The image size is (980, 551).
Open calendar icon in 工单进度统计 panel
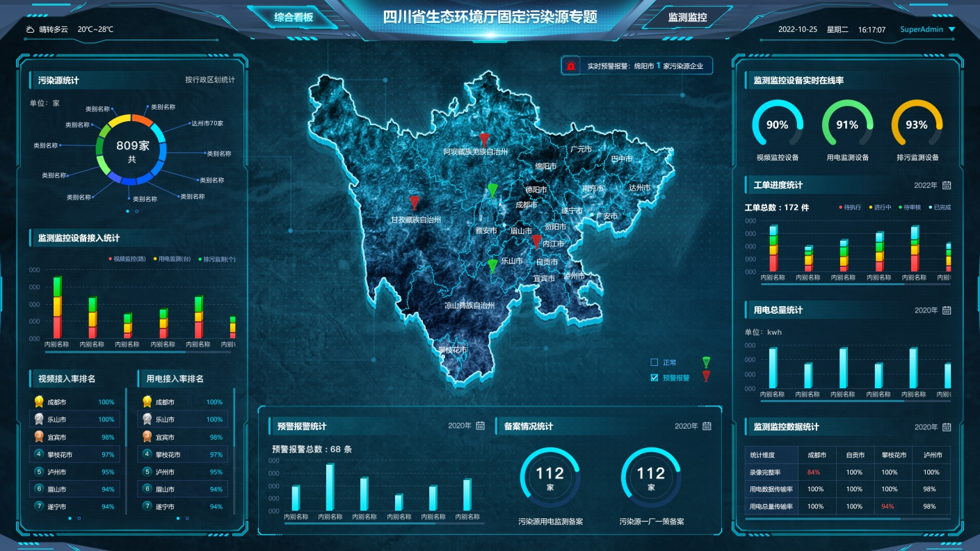947,185
